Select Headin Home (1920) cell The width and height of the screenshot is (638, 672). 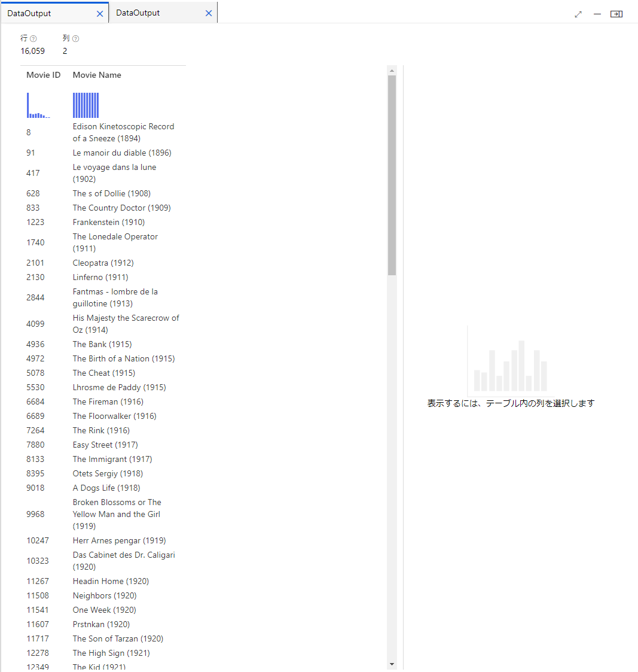pyautogui.click(x=111, y=581)
